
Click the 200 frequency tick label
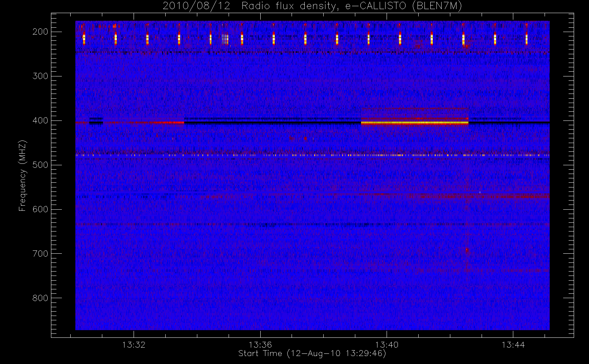point(40,32)
